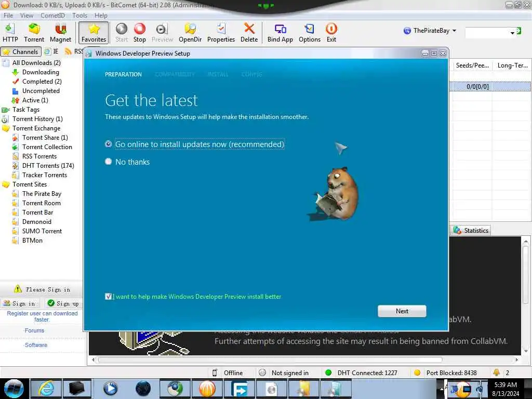Click the horizontal scrollbar in bottom pane
This screenshot has width=532, height=399.
pyautogui.click(x=270, y=360)
